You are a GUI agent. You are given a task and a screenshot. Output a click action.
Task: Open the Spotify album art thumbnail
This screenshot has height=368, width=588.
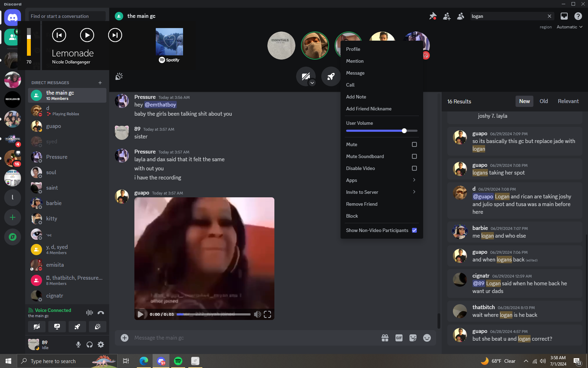point(169,42)
